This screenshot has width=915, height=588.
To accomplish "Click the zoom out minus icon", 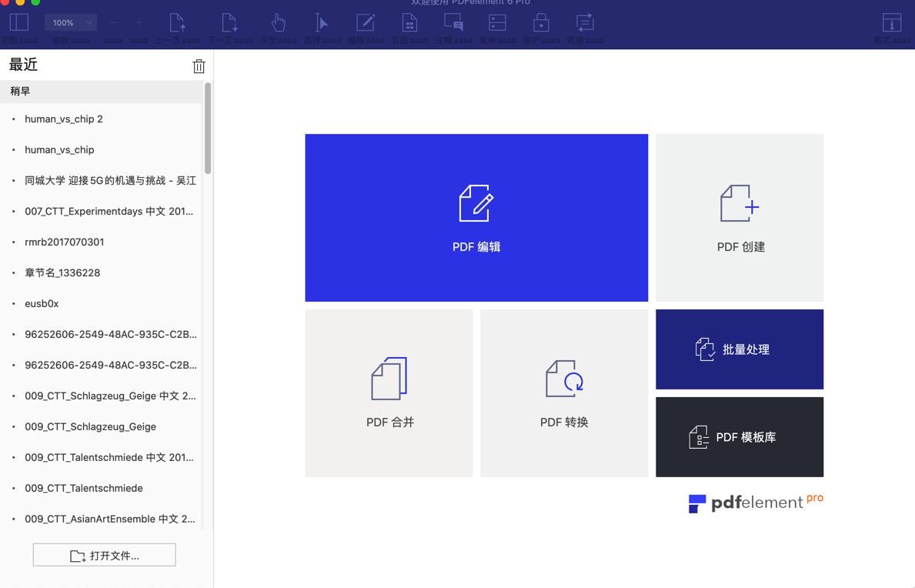I will click(x=113, y=23).
